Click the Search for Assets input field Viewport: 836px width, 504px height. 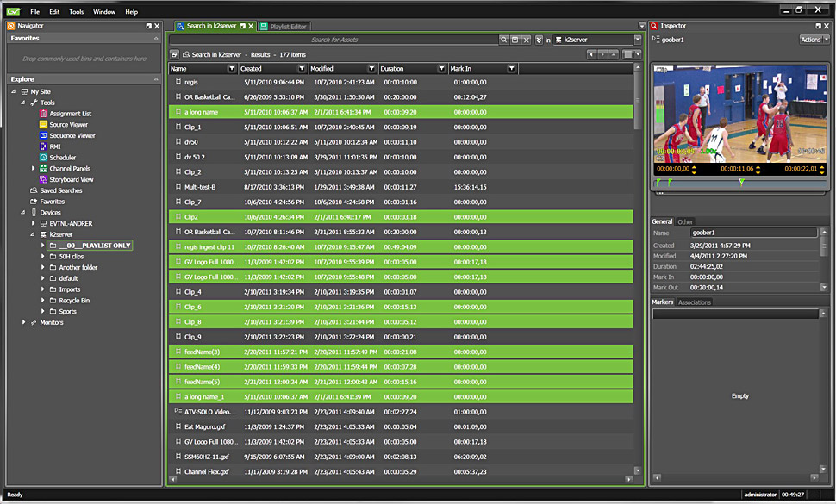tap(334, 40)
